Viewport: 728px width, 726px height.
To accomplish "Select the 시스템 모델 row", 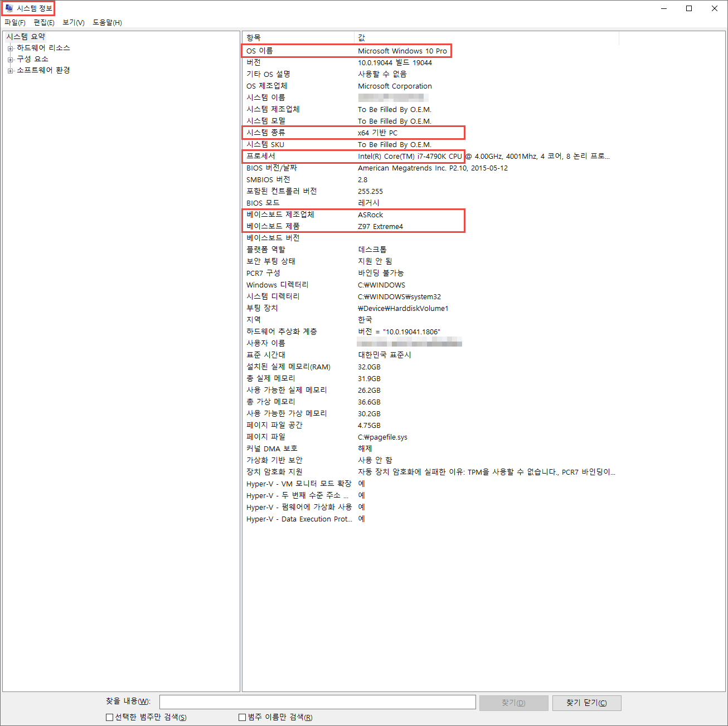I will coord(431,121).
